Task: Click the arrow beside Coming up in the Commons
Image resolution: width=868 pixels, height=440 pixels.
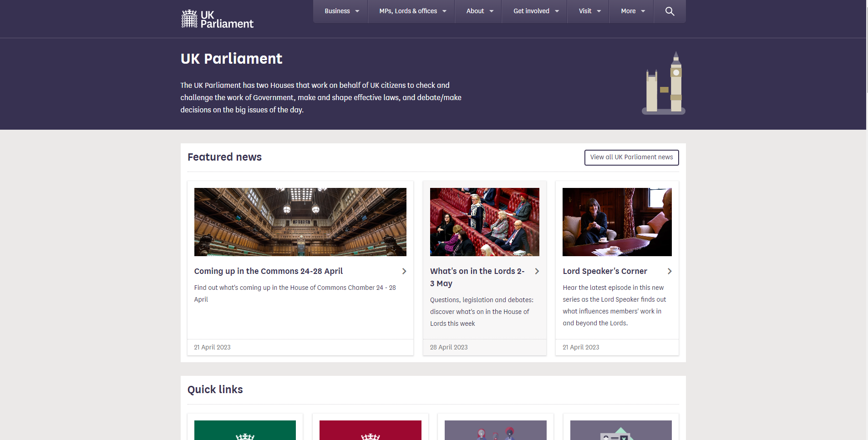Action: tap(404, 271)
